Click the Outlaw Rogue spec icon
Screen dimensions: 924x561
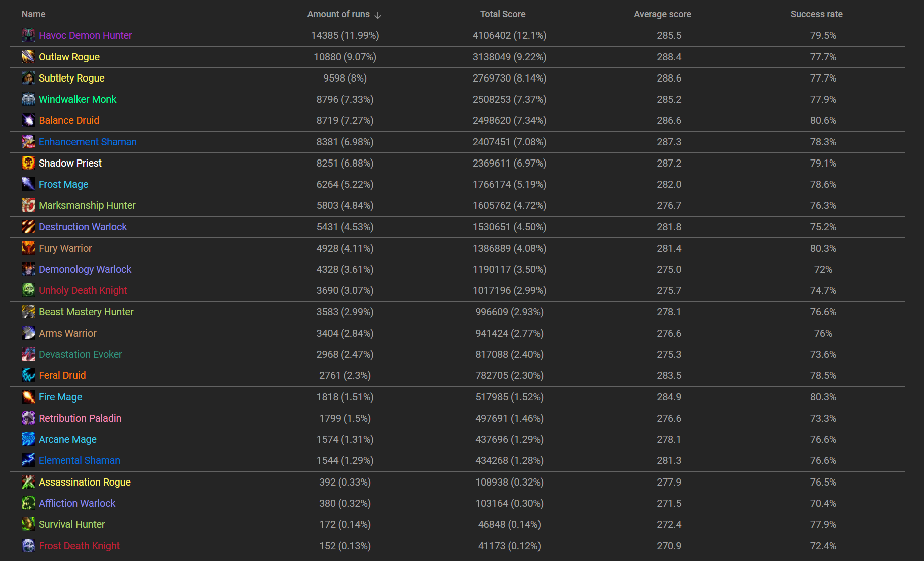pos(28,57)
